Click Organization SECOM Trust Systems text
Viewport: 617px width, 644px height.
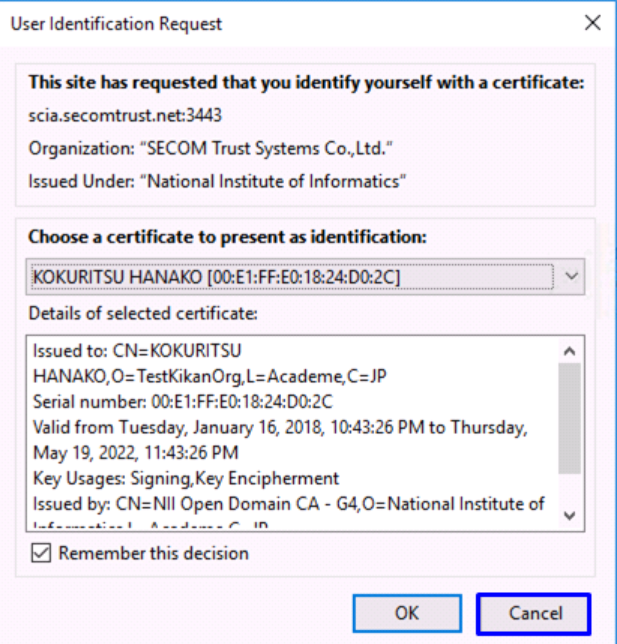coord(210,148)
